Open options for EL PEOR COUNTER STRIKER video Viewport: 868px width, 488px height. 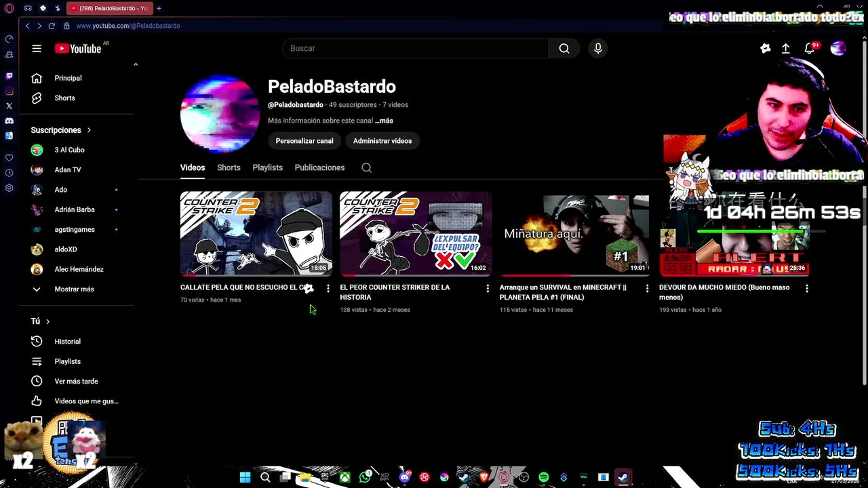[x=488, y=289]
